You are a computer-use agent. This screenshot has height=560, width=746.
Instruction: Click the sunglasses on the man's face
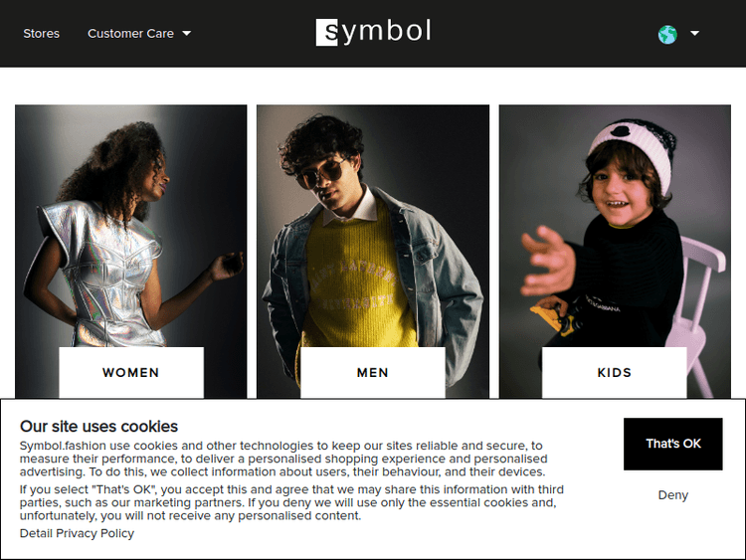pos(319,174)
